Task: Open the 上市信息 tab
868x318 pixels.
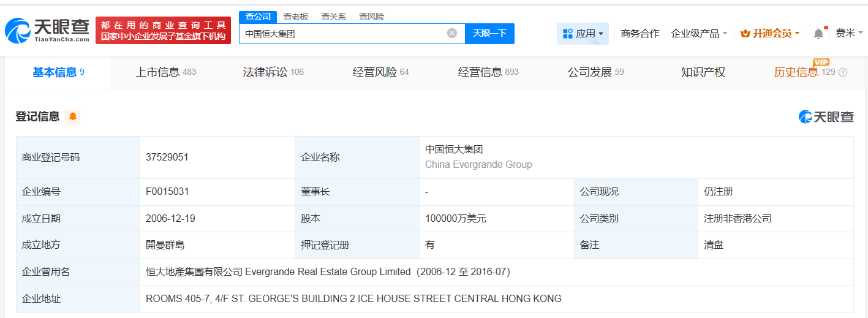Action: [x=165, y=72]
